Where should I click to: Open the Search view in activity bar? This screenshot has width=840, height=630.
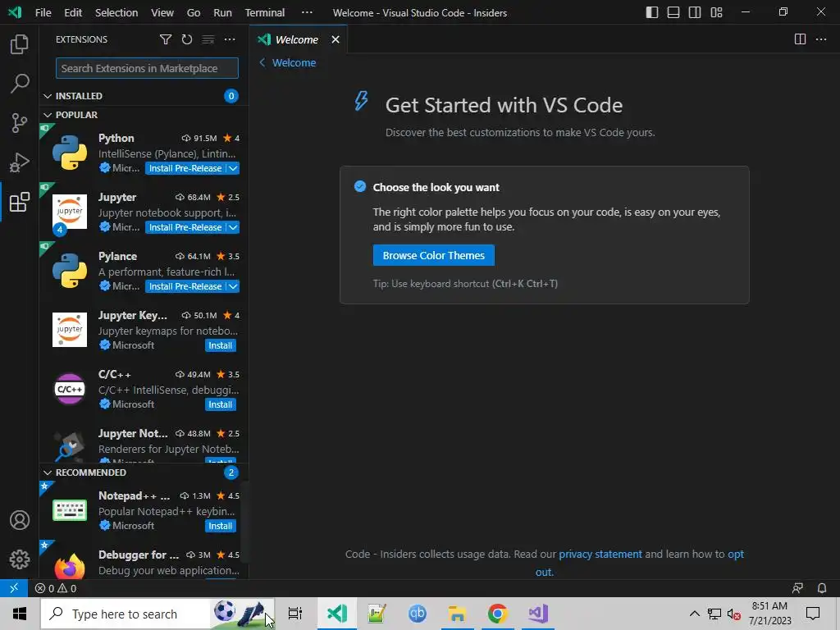pos(20,84)
